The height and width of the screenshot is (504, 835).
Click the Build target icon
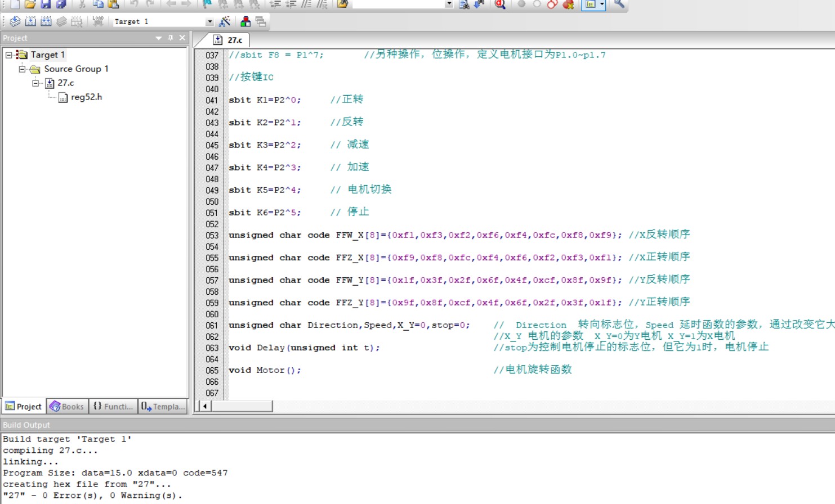pos(31,21)
